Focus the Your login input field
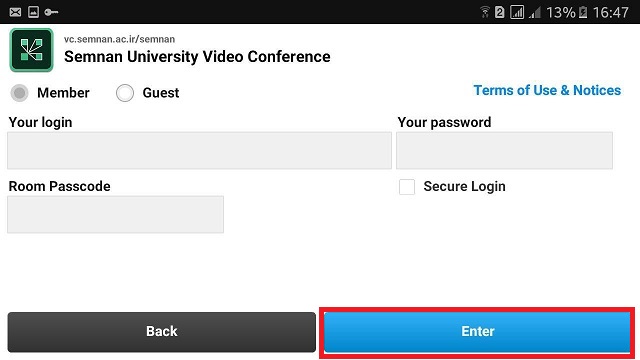 coord(199,150)
